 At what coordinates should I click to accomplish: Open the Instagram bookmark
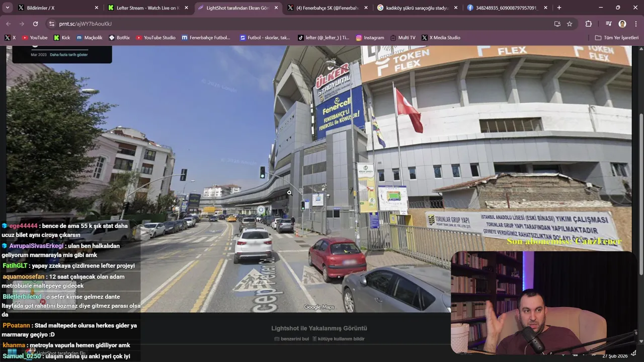point(370,38)
